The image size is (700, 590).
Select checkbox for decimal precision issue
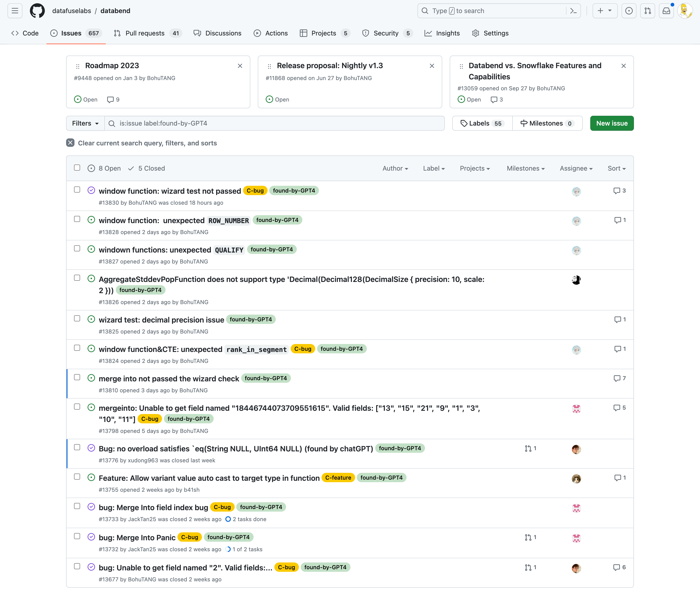[x=77, y=318]
